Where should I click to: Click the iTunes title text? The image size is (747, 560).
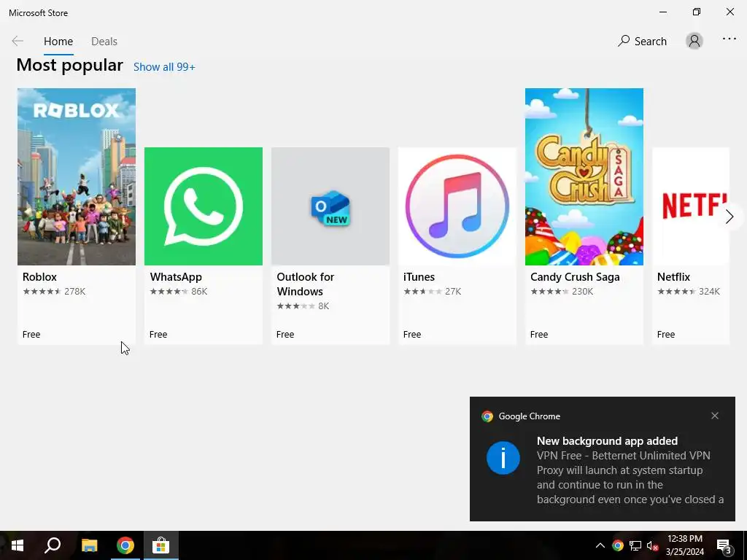coord(419,276)
